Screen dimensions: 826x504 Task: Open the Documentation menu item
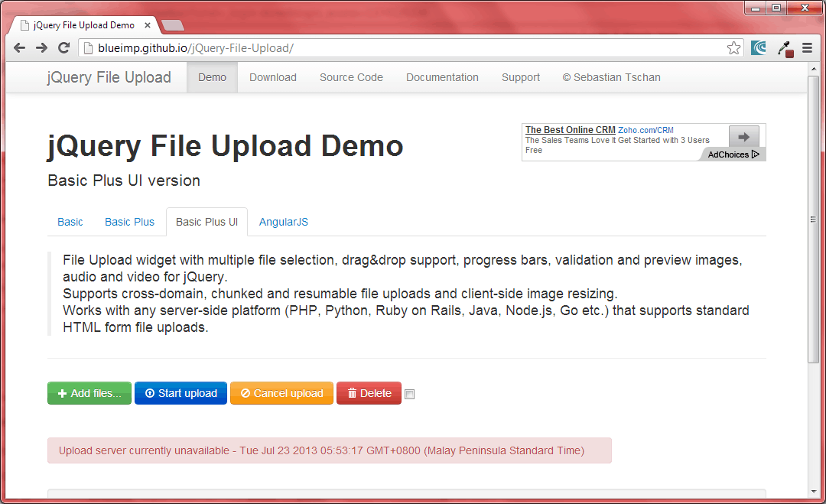(x=442, y=77)
